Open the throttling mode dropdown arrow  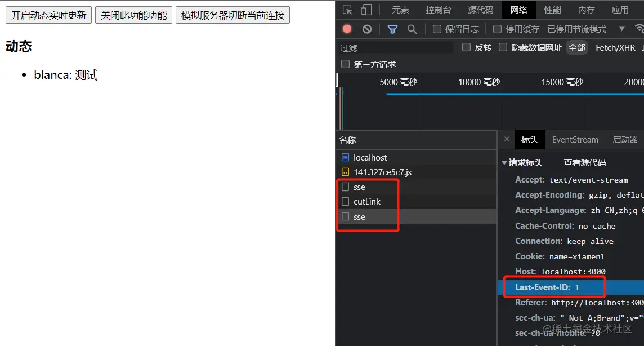(x=621, y=29)
